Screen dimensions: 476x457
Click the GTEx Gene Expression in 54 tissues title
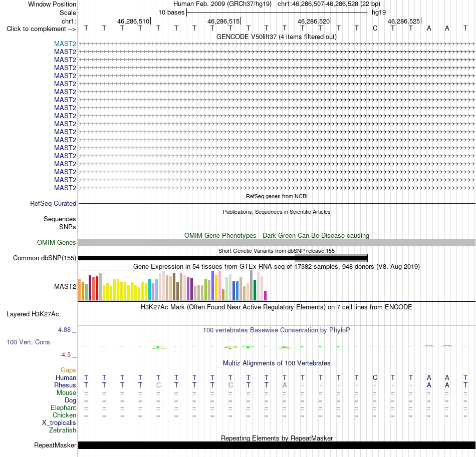pos(277,267)
